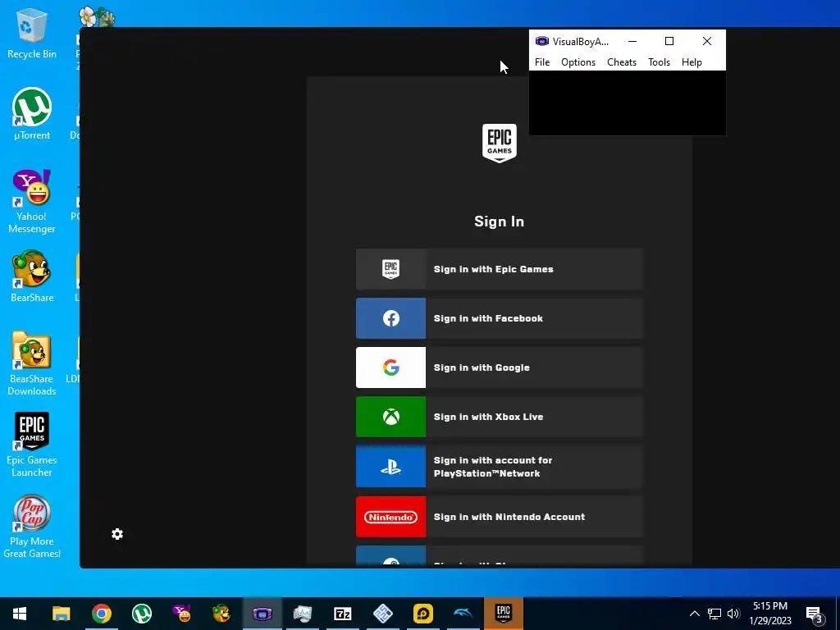
Task: Open VisualBoyAdvance Tools menu
Action: [659, 62]
